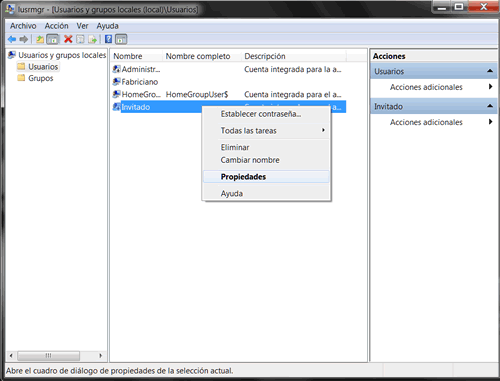Click the Administr... user account icon
The height and width of the screenshot is (381, 500).
(x=117, y=69)
